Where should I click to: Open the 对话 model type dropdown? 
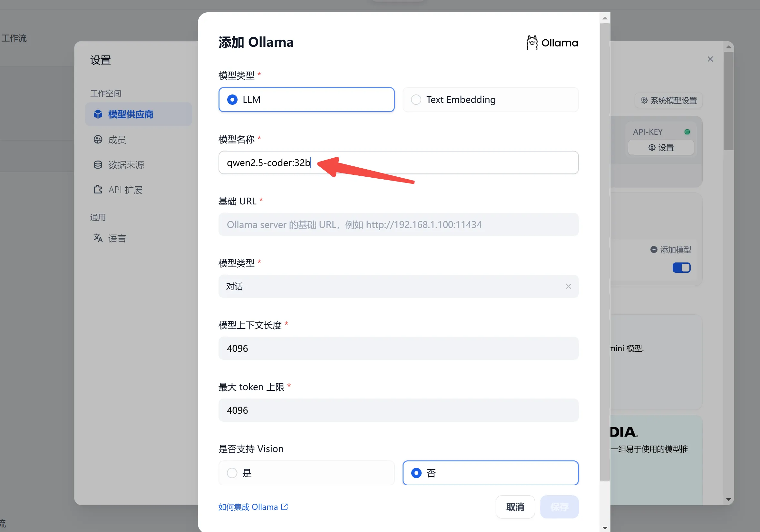pos(398,286)
